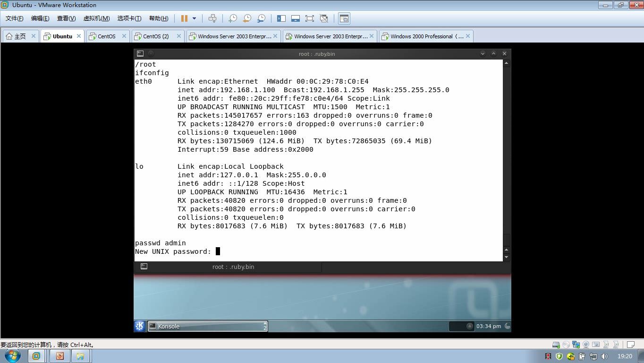Image resolution: width=644 pixels, height=363 pixels.
Task: Click the Konsole scrollbar up arrow near the bottom
Action: click(x=507, y=250)
